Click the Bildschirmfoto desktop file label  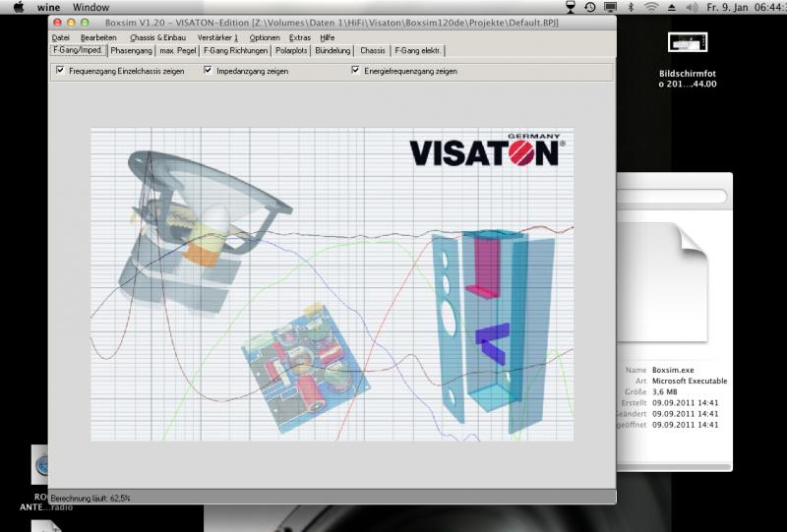click(687, 79)
